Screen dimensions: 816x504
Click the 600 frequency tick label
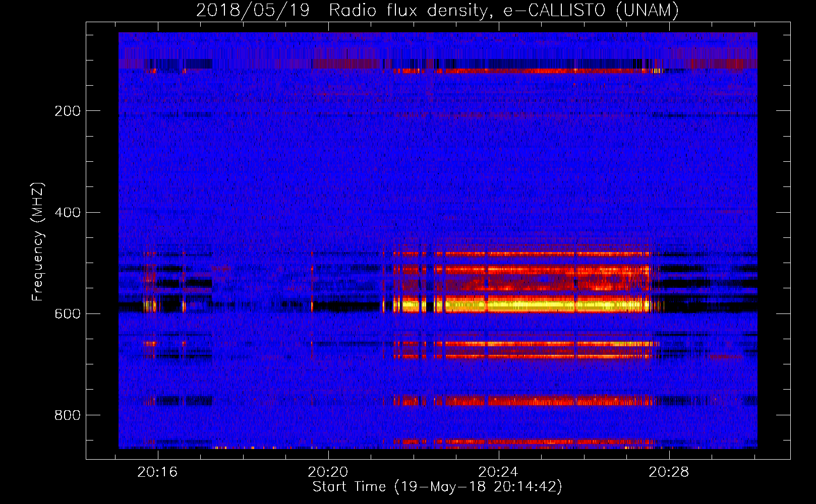click(x=68, y=313)
